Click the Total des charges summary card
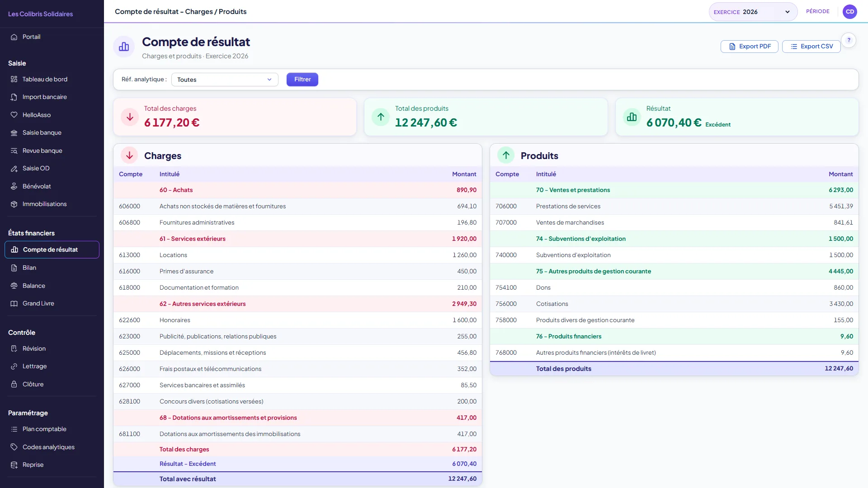Viewport: 868px width, 488px height. [x=235, y=117]
